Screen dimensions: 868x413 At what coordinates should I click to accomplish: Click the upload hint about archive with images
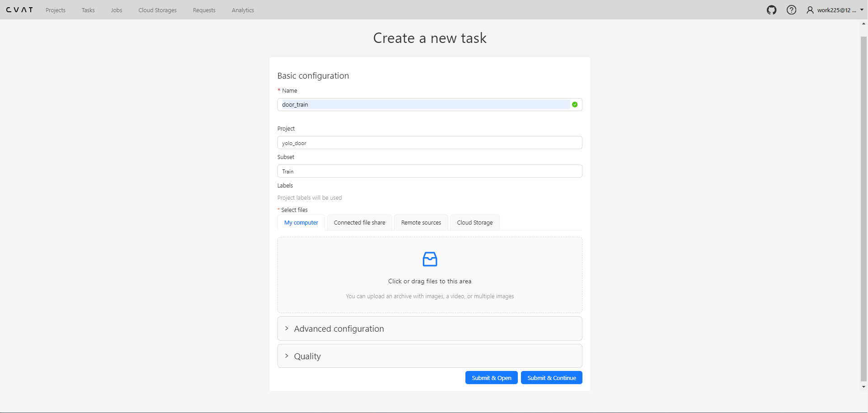pyautogui.click(x=430, y=296)
